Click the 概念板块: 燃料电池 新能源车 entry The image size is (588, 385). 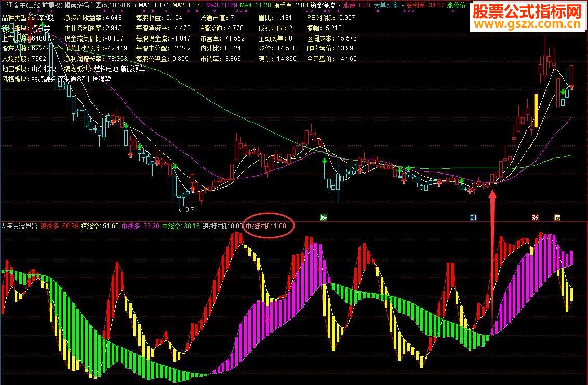(104, 69)
